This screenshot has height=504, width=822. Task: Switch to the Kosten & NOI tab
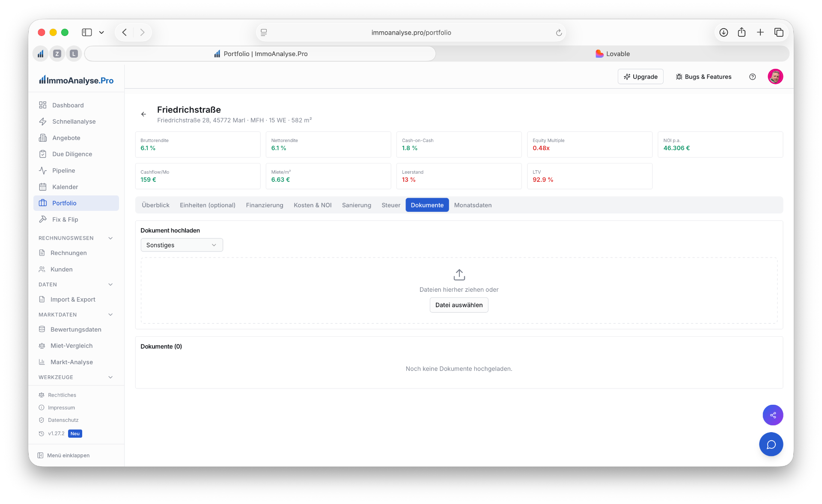(x=313, y=205)
